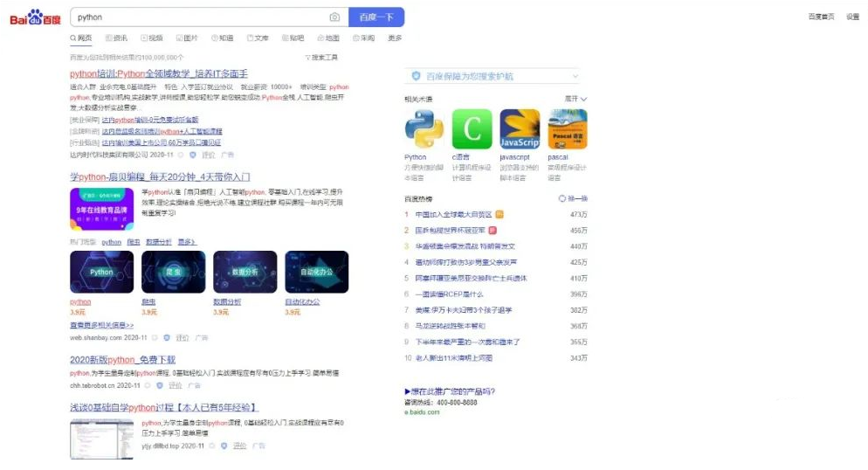Click the JavaScript sunflower icon
This screenshot has width=868, height=470.
[520, 130]
